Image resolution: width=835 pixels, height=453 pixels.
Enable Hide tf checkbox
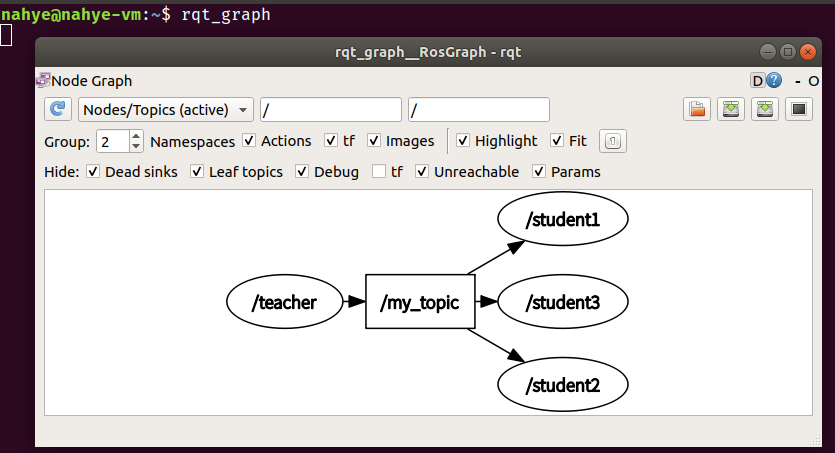[379, 171]
